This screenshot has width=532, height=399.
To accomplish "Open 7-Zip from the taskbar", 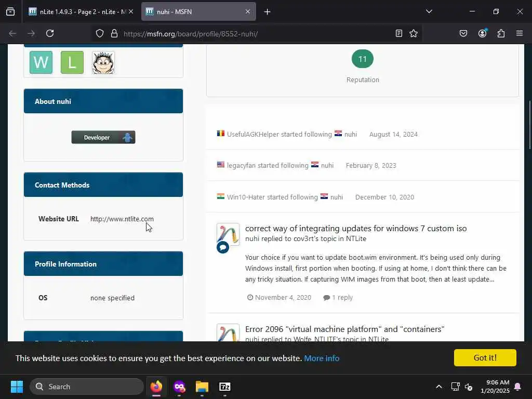I will pos(225,387).
